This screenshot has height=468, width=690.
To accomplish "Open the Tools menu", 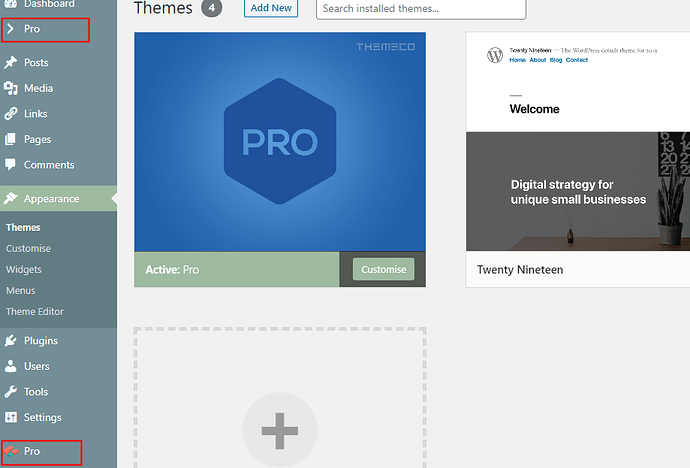I will pyautogui.click(x=36, y=391).
